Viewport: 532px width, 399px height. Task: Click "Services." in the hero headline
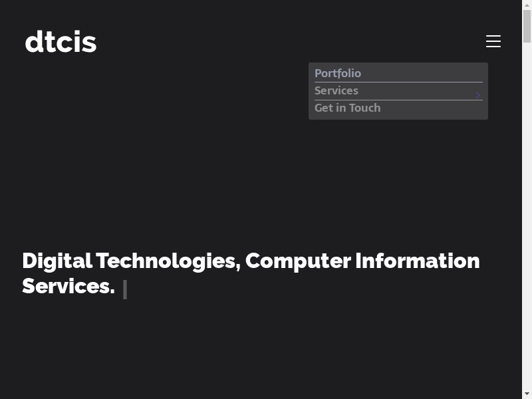[x=68, y=286]
